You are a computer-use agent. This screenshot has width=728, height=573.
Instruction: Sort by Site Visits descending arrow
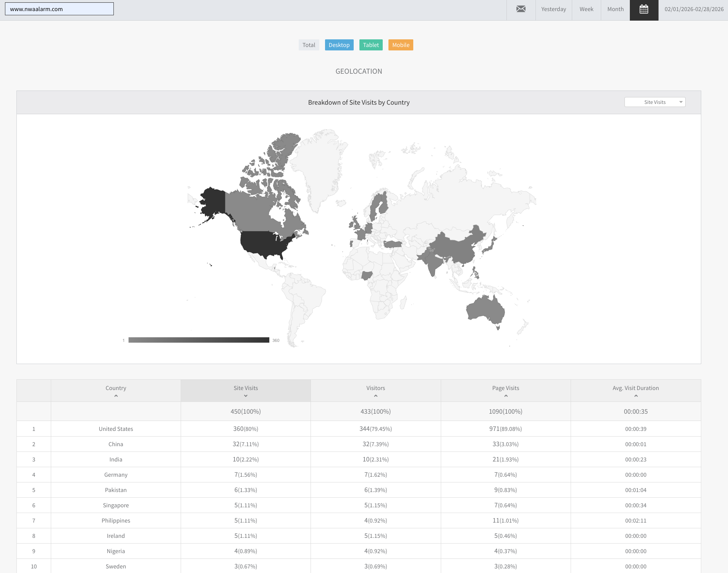(246, 396)
